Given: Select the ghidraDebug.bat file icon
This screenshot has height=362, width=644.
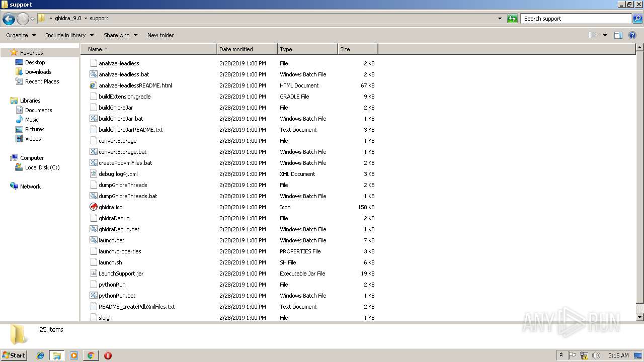Looking at the screenshot, I should pyautogui.click(x=93, y=229).
